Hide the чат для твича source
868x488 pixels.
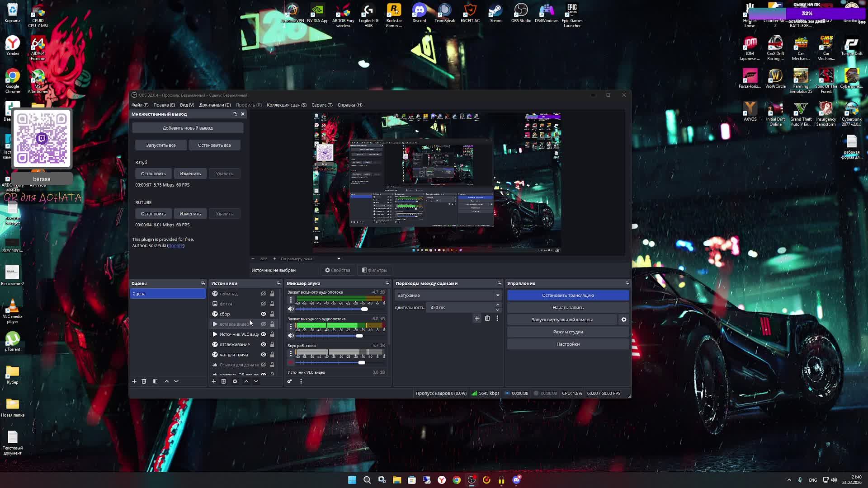coord(263,355)
